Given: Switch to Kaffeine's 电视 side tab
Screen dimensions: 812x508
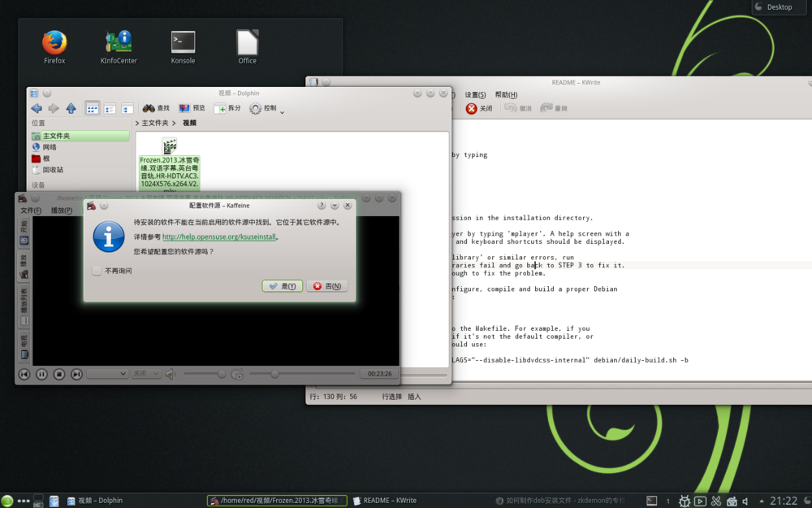Looking at the screenshot, I should tap(24, 347).
